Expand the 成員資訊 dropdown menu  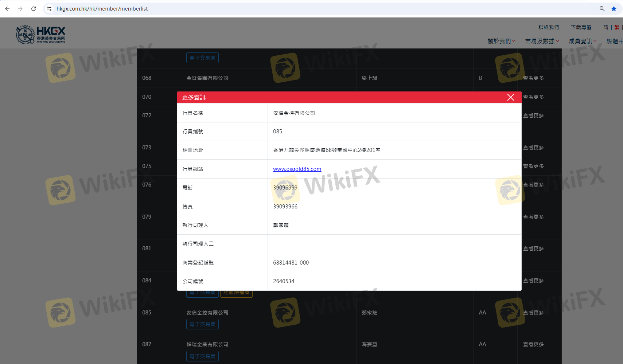583,41
